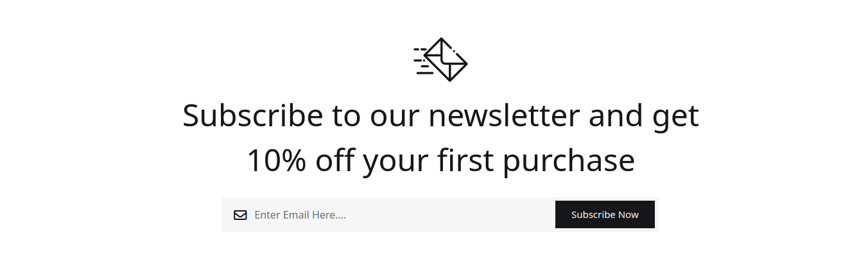Click the Subscribe Now button
868x259 pixels.
click(x=605, y=215)
